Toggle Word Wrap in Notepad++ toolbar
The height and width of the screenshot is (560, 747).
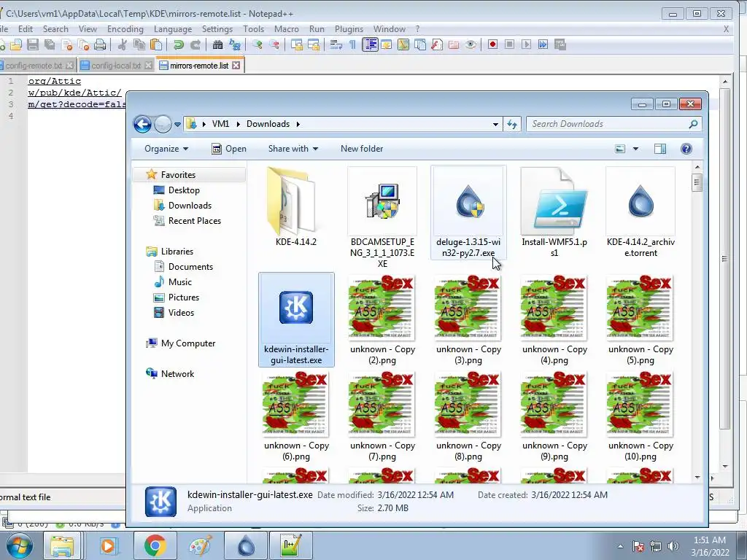336,44
